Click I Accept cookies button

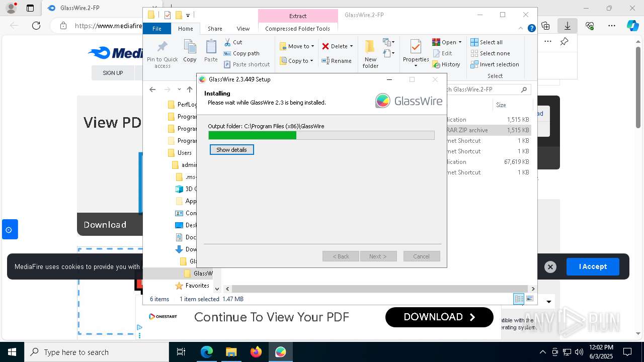point(593,266)
